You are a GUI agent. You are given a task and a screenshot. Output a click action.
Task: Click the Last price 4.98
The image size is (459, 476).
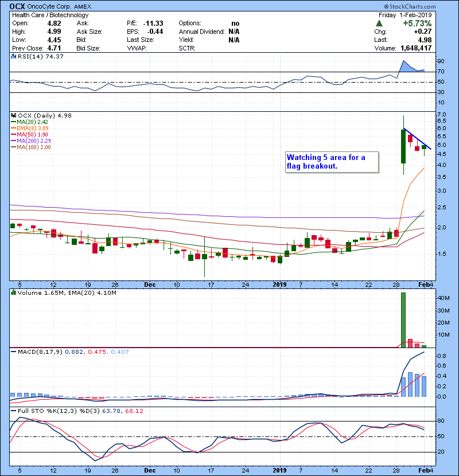[425, 40]
